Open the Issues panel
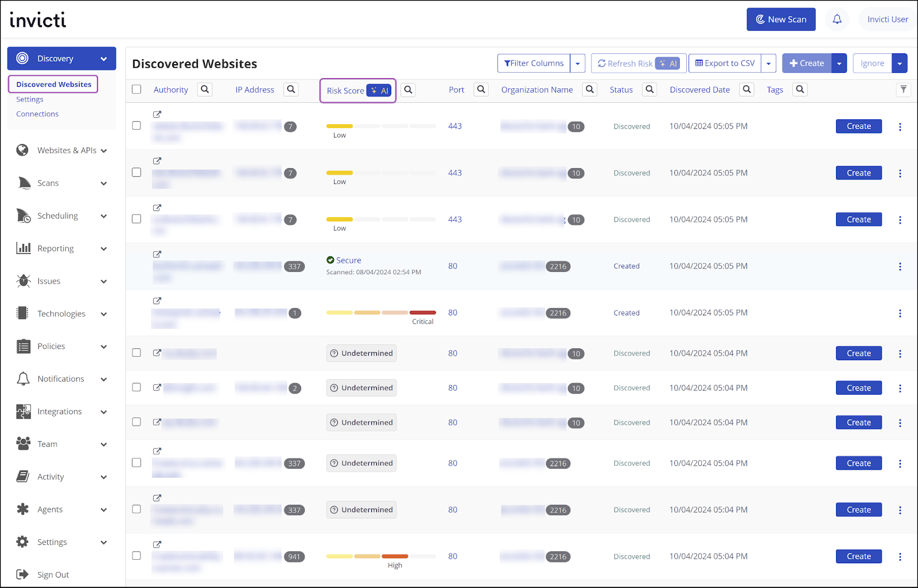The width and height of the screenshot is (918, 588). point(48,281)
